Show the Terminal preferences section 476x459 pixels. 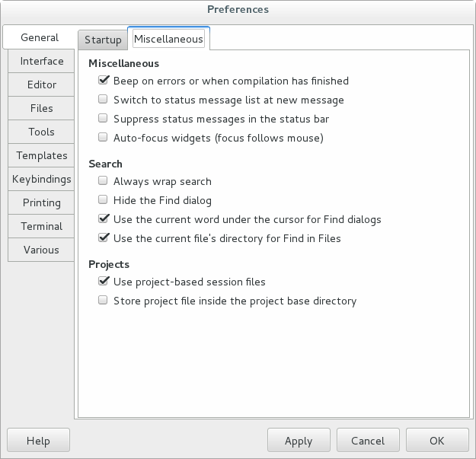tap(41, 226)
